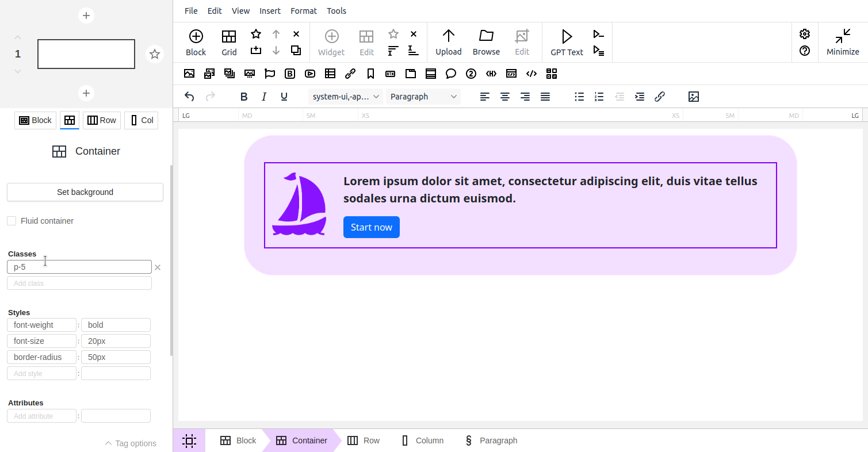Insert a heading tag element
This screenshot has height=452, width=868.
491,74
